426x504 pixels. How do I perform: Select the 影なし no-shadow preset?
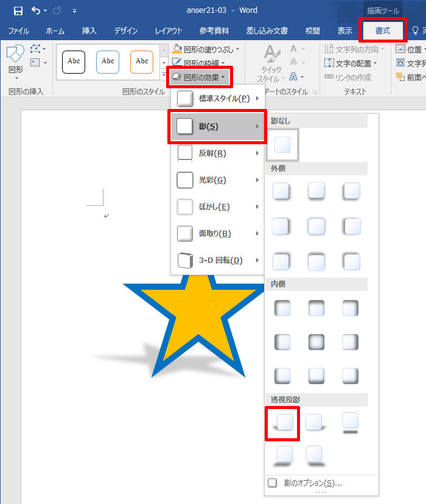(282, 145)
